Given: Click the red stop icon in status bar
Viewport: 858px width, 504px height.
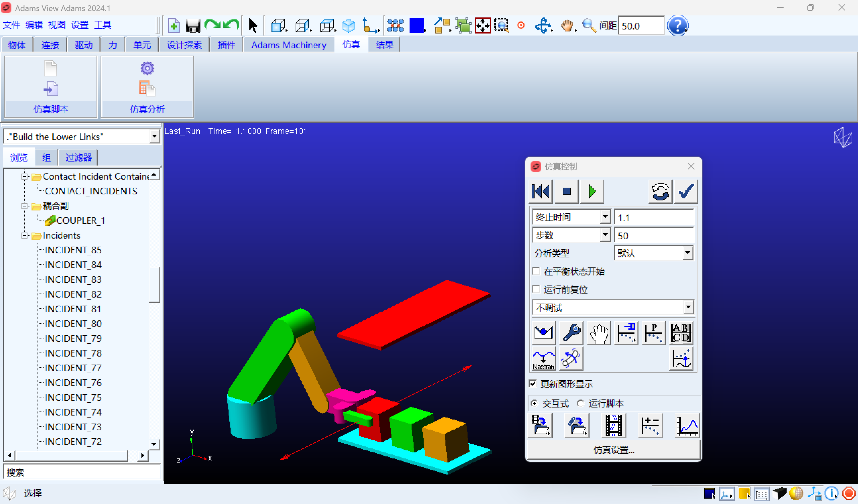Looking at the screenshot, I should click(x=849, y=493).
